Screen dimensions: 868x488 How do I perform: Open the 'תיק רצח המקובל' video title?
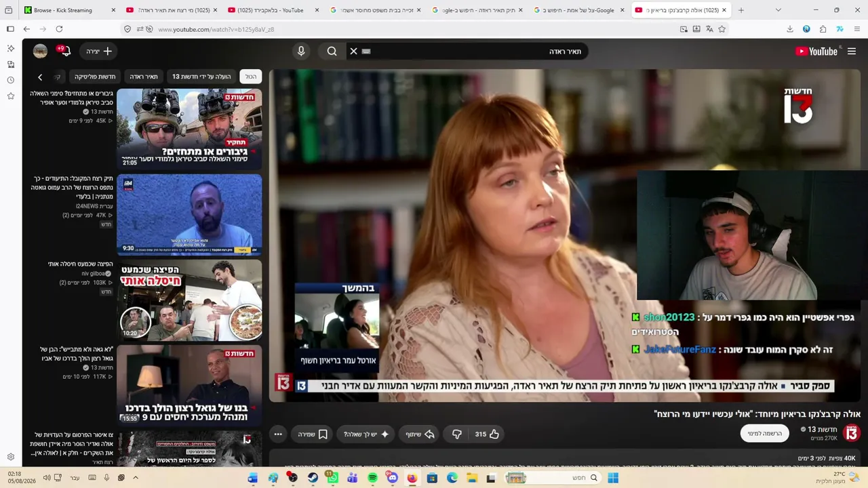tap(73, 187)
